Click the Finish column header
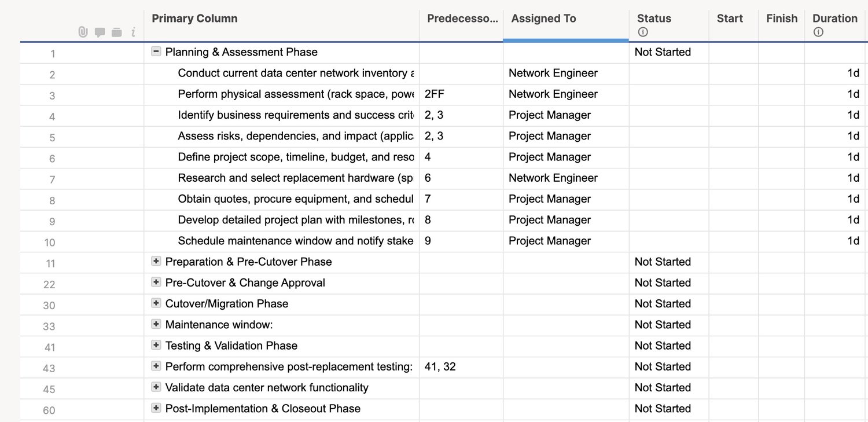 (x=781, y=19)
